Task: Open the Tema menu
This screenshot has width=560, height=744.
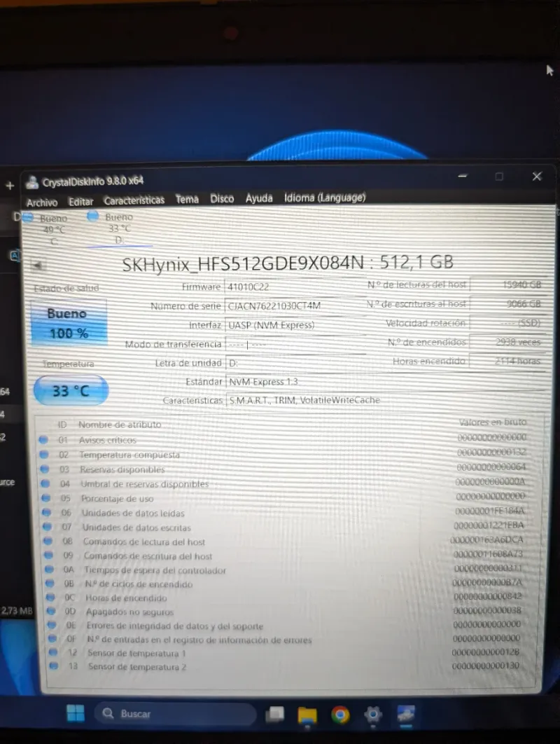Action: pyautogui.click(x=187, y=199)
